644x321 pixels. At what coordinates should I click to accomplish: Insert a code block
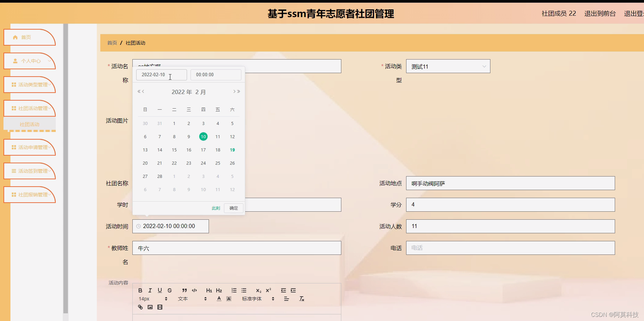(194, 290)
